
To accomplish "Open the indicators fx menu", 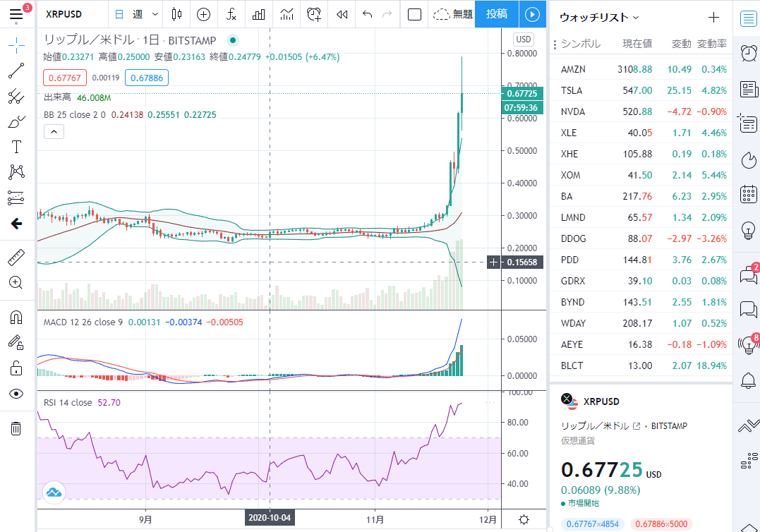I will click(231, 14).
